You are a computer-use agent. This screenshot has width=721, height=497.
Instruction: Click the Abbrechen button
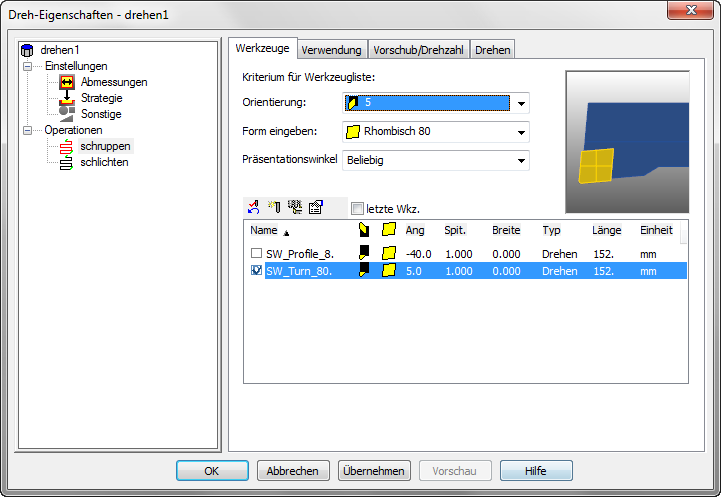(x=293, y=471)
